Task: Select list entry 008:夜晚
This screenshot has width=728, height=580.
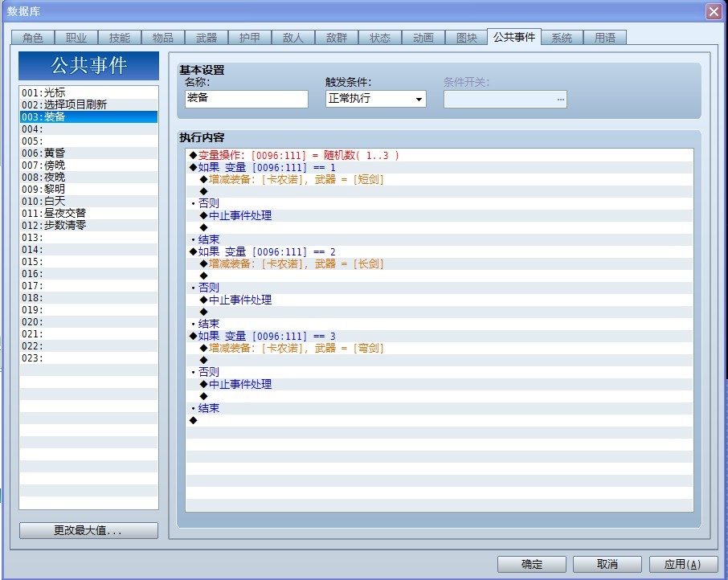Action: (88, 178)
